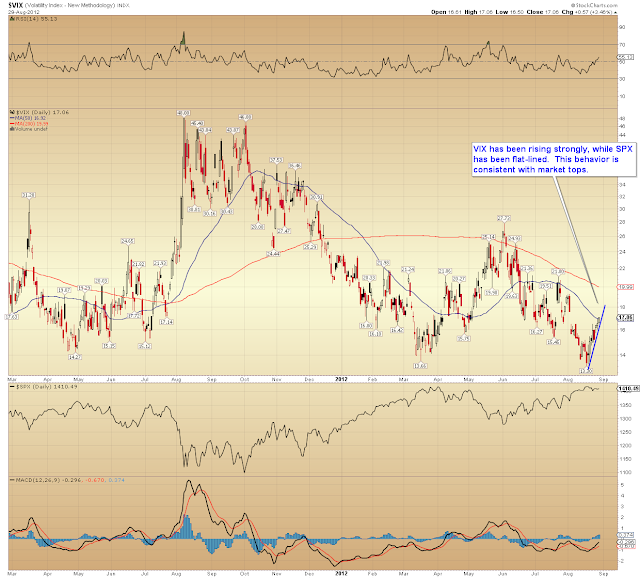Click the blue MA(50) line swatch
The height and width of the screenshot is (578, 640).
coord(12,118)
